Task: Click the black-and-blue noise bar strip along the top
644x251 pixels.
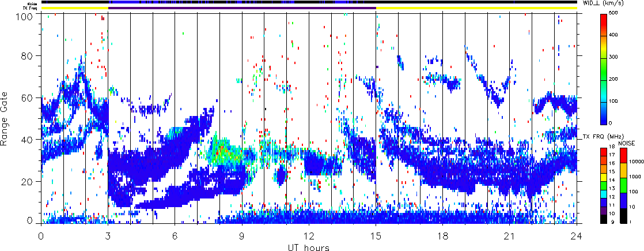Action: click(x=309, y=2)
